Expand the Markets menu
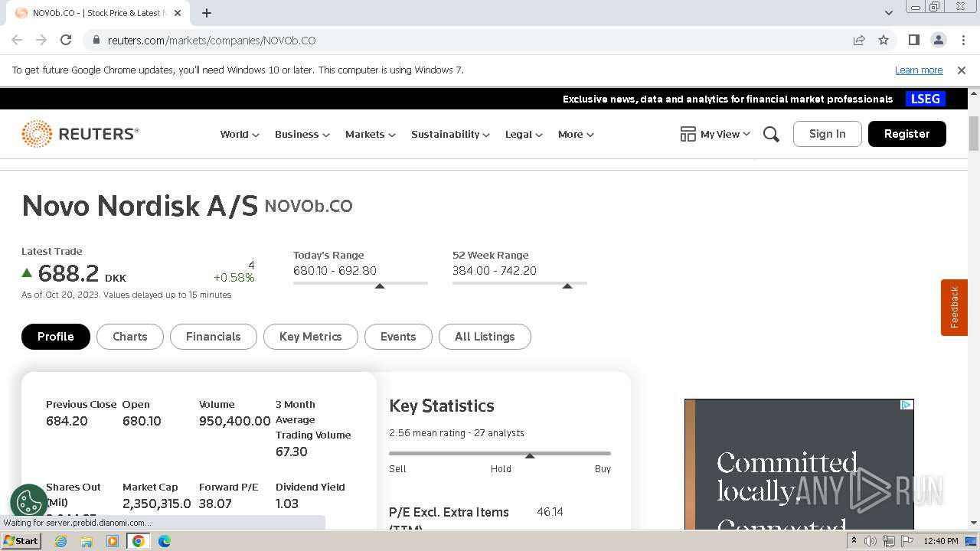The width and height of the screenshot is (980, 551). click(x=371, y=134)
